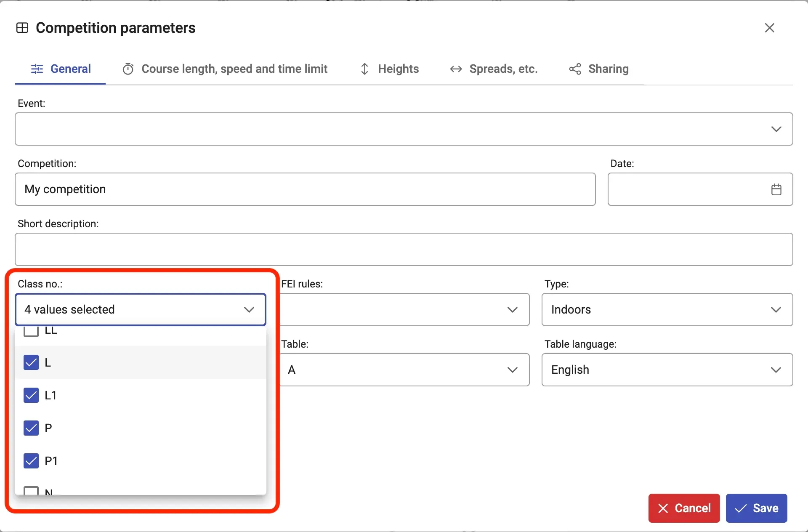Image resolution: width=808 pixels, height=532 pixels.
Task: Open the Table language dropdown showing English
Action: tap(667, 370)
